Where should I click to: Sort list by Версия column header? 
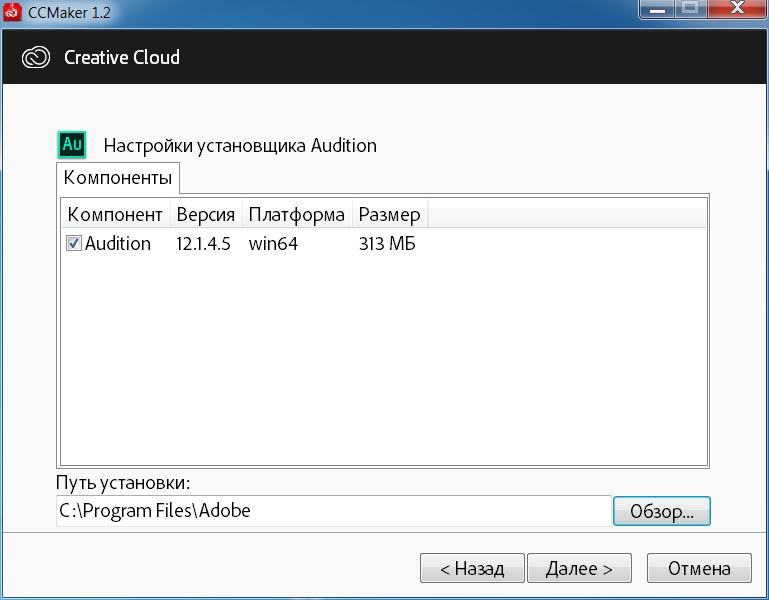pos(205,215)
